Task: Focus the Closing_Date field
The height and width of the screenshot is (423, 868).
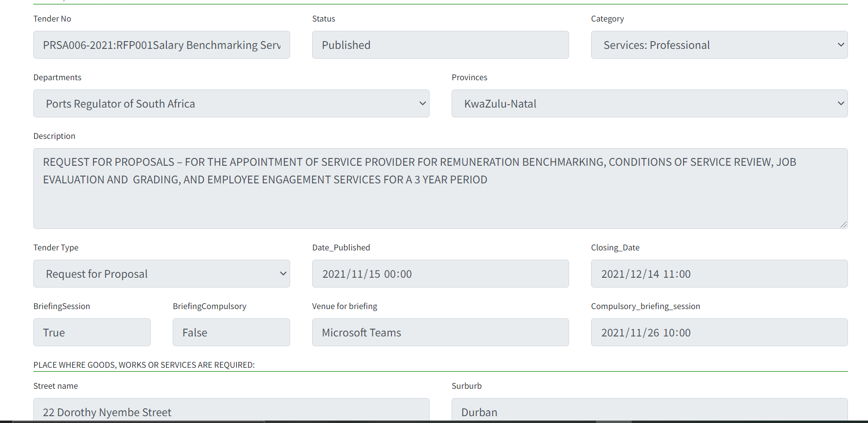Action: (719, 274)
